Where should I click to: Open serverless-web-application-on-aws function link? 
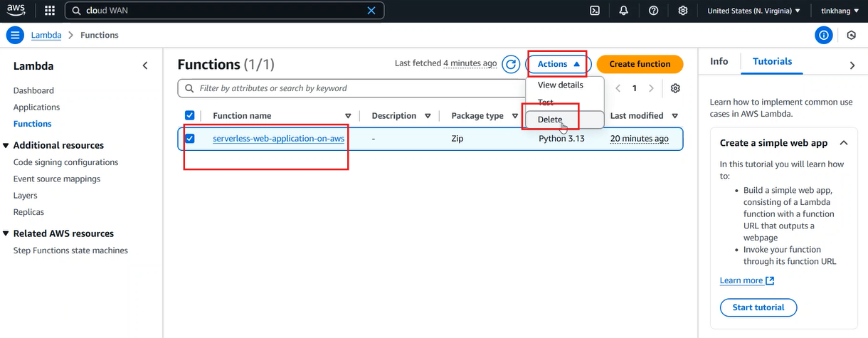(279, 139)
